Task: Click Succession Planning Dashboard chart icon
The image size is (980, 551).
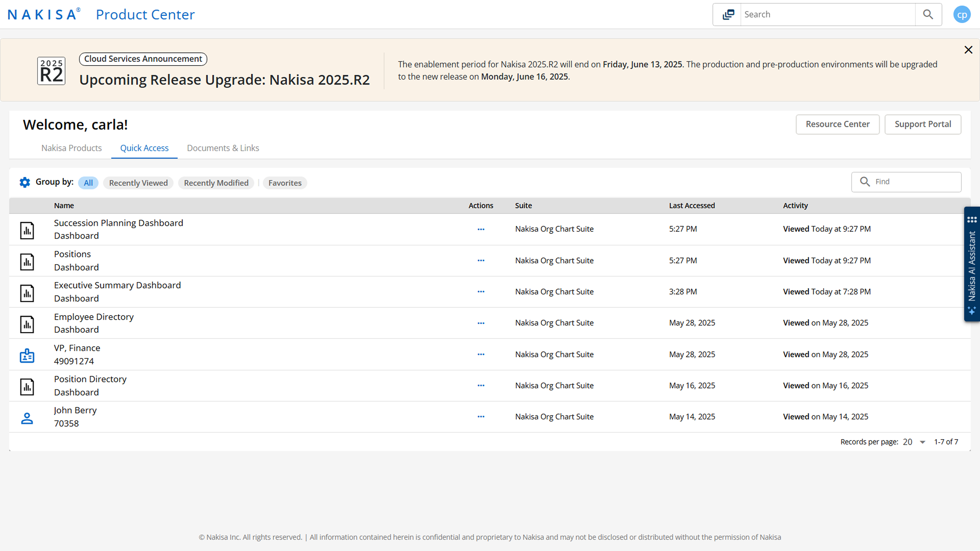Action: tap(27, 231)
